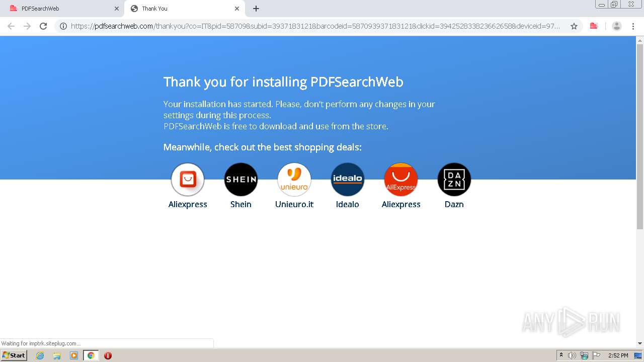Open the Chrome profile avatar

616,26
